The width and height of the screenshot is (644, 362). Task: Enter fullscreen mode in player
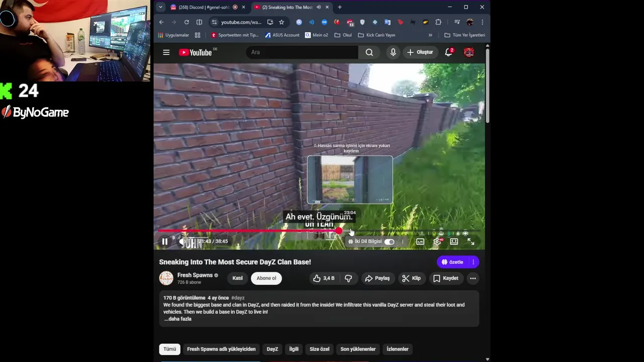coord(470,242)
